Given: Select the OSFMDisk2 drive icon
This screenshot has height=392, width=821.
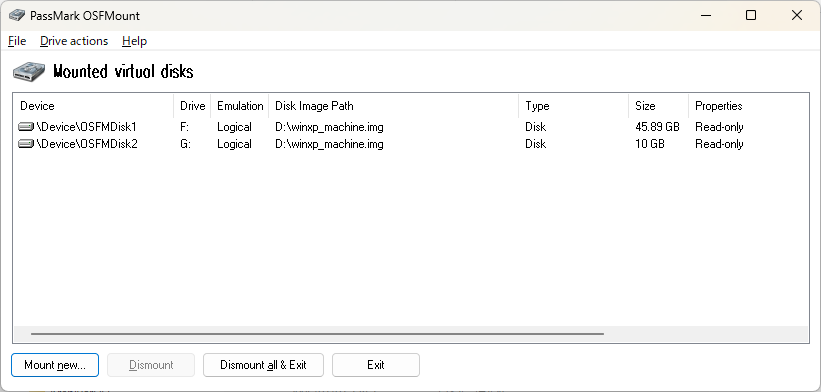Looking at the screenshot, I should [x=26, y=144].
